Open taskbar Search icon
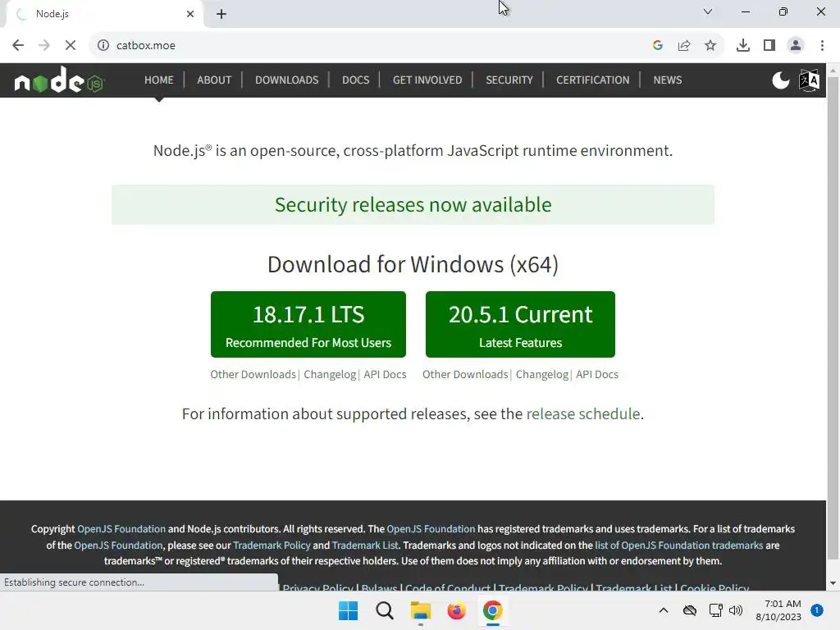The image size is (840, 630). 384,610
